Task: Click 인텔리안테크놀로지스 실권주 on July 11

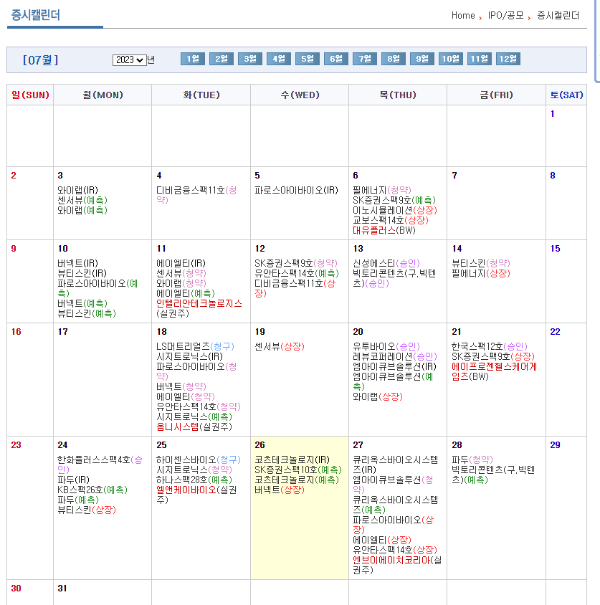Action: click(x=199, y=308)
